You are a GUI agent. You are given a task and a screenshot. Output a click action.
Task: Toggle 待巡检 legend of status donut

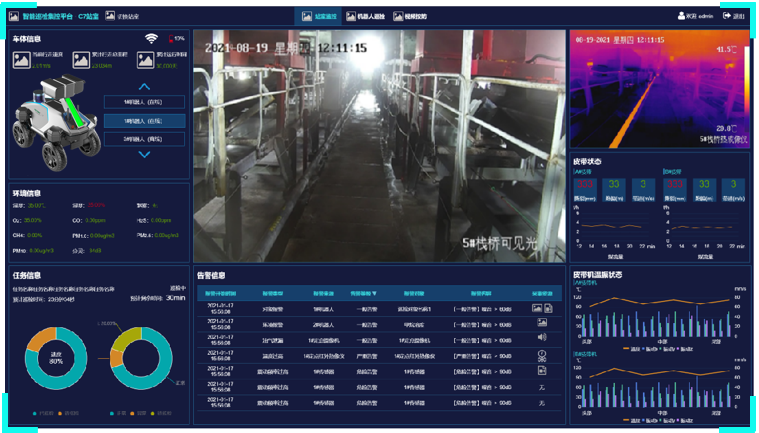[x=162, y=414]
